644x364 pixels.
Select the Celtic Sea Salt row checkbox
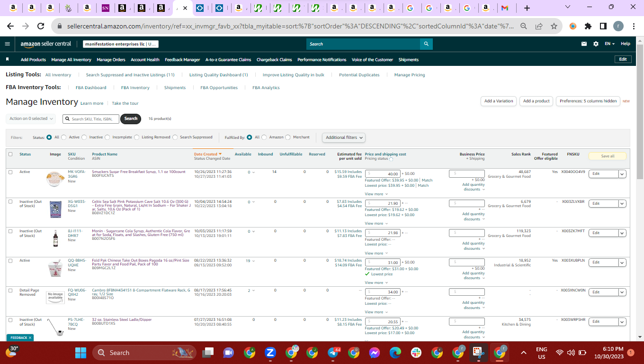10,201
